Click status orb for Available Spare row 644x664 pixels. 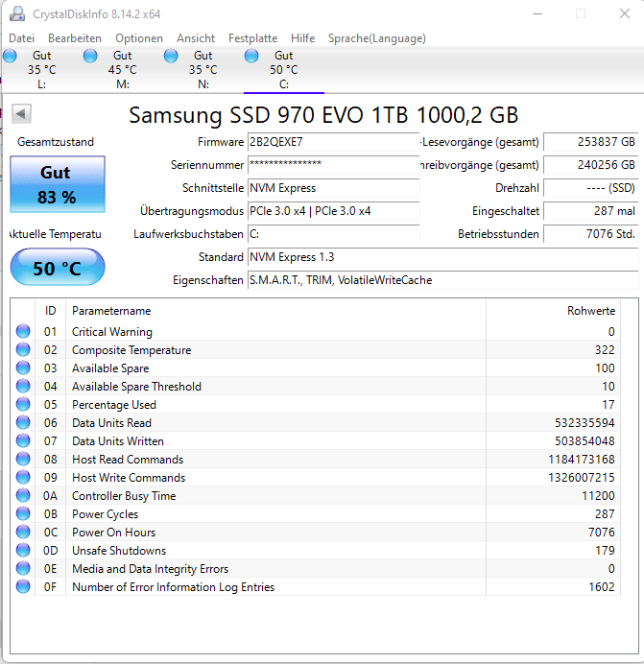(x=23, y=368)
